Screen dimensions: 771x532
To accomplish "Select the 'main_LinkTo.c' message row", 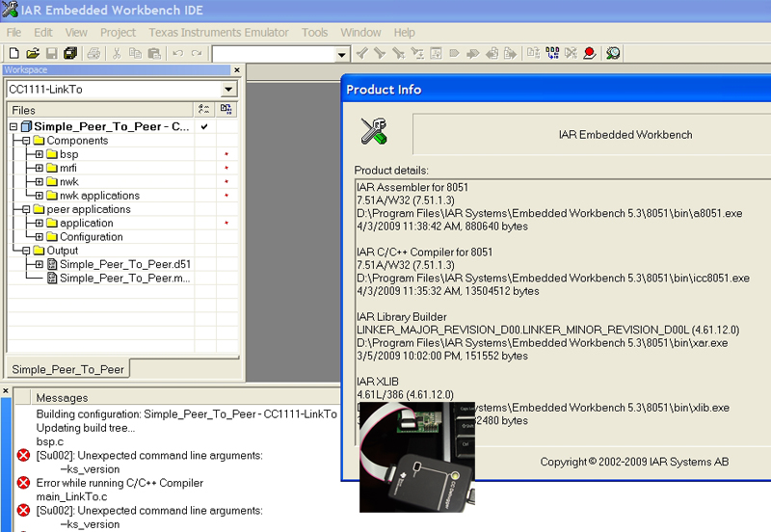I will point(71,496).
